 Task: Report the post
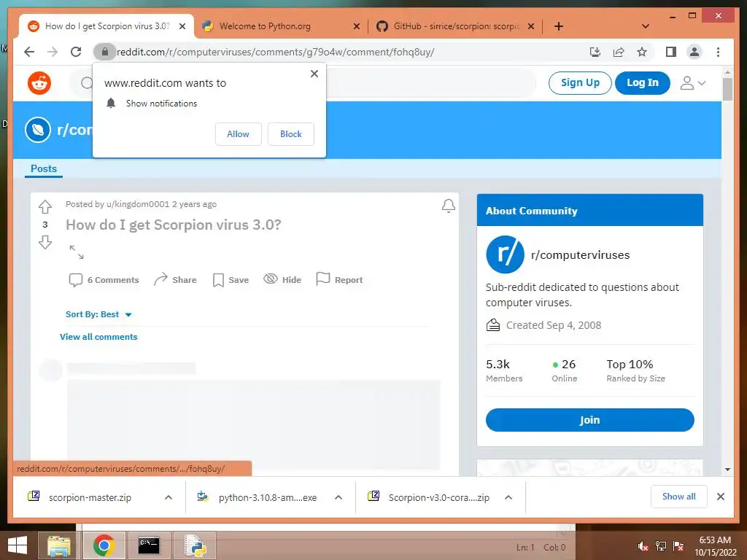(x=339, y=280)
